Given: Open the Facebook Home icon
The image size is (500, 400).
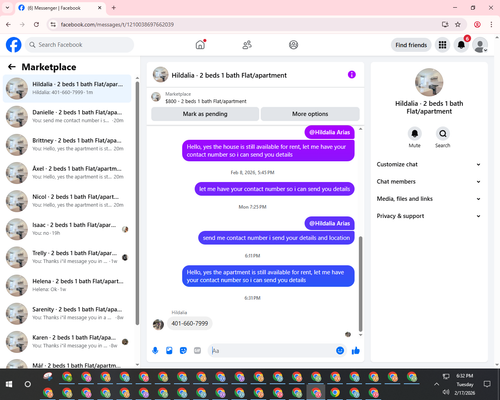Looking at the screenshot, I should click(x=200, y=45).
